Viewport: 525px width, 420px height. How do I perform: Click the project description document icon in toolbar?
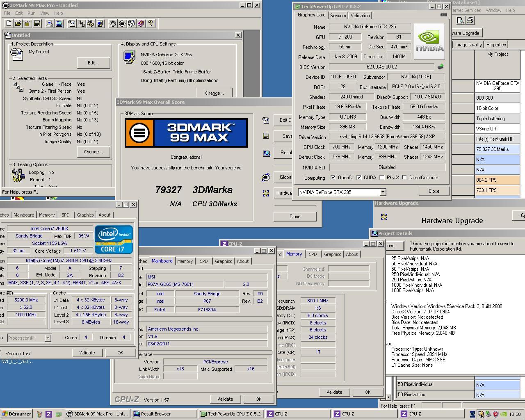(x=72, y=24)
